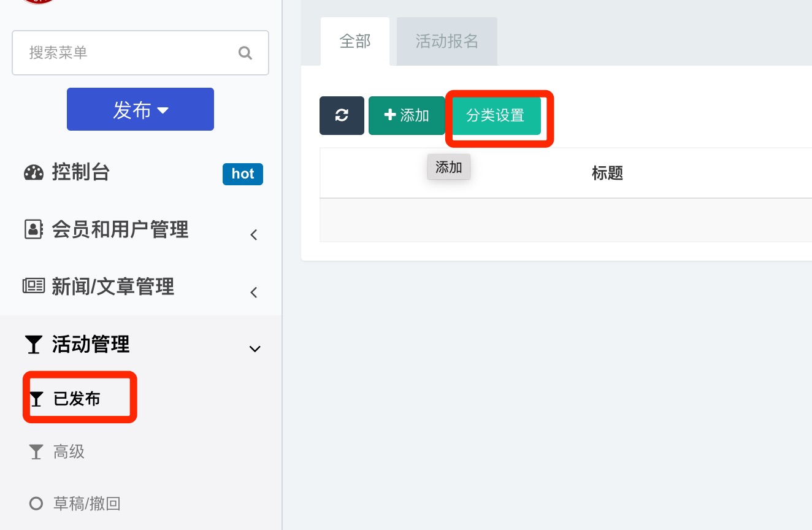Collapse the 活动管理 menu chevron
Viewport: 812px width, 530px height.
pos(254,349)
